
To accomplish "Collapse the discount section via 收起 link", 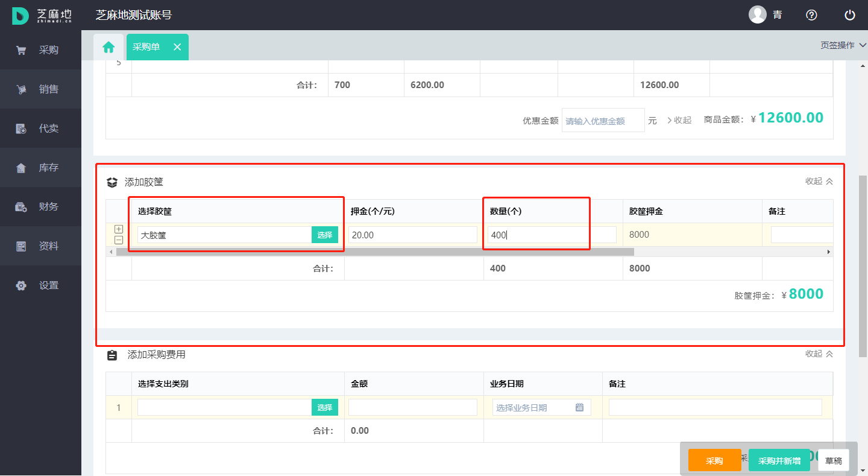I will pos(679,120).
